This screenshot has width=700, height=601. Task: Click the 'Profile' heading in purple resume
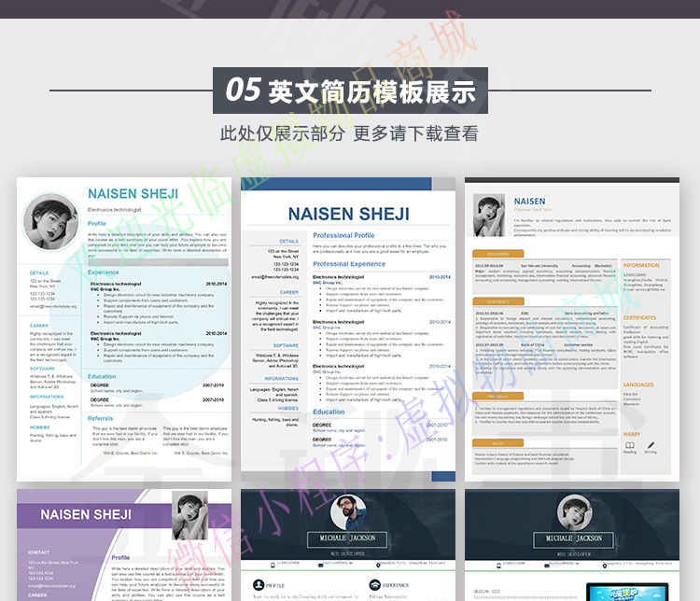pyautogui.click(x=120, y=558)
